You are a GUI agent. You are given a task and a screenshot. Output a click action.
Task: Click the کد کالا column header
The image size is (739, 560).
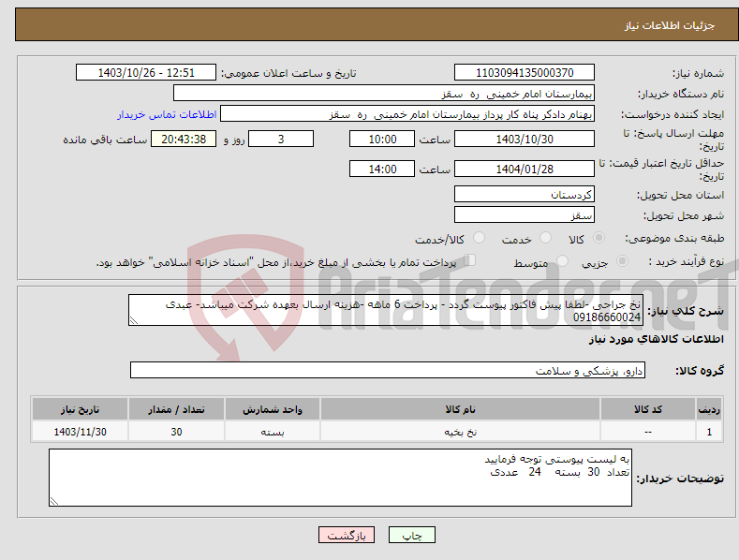[x=648, y=409]
